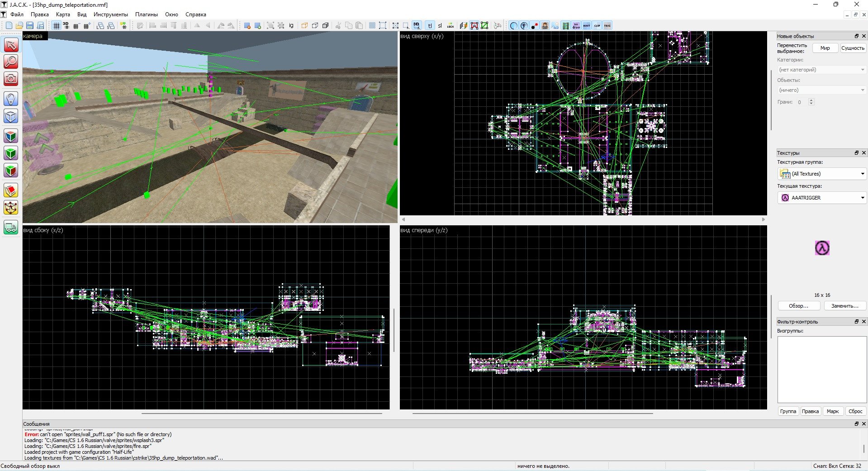Open the Инструменты menu

coord(110,14)
